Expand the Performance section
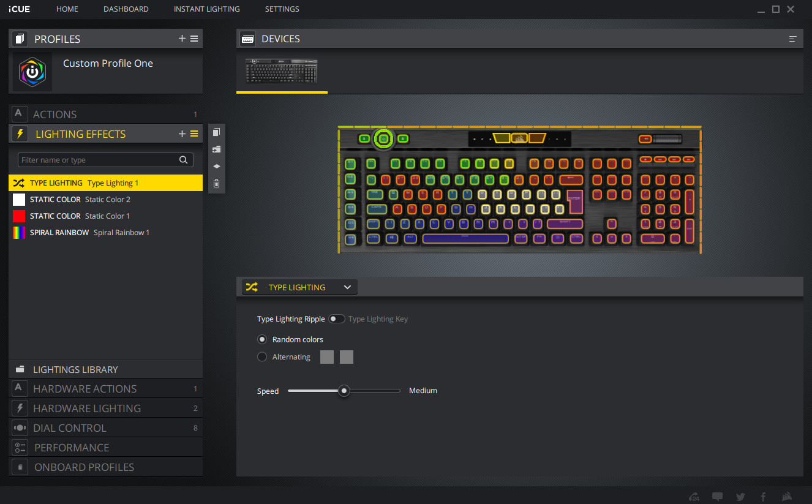 105,448
